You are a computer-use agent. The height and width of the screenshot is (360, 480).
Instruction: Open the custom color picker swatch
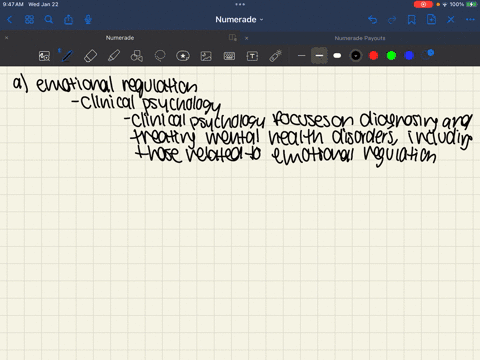[x=427, y=55]
